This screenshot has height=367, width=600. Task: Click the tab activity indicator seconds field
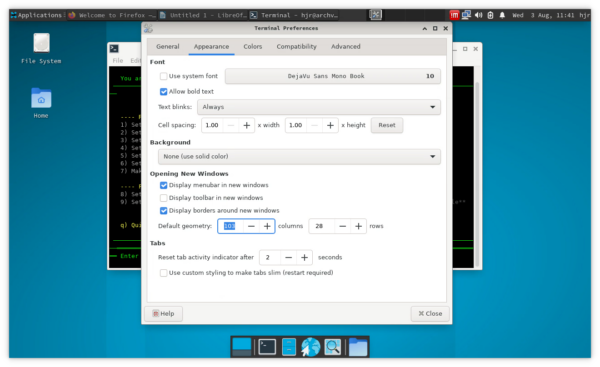270,258
